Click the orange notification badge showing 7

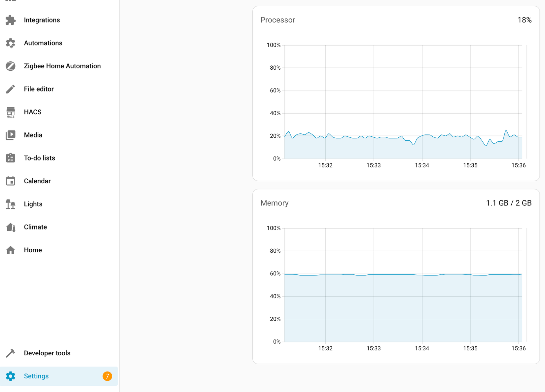tap(107, 376)
